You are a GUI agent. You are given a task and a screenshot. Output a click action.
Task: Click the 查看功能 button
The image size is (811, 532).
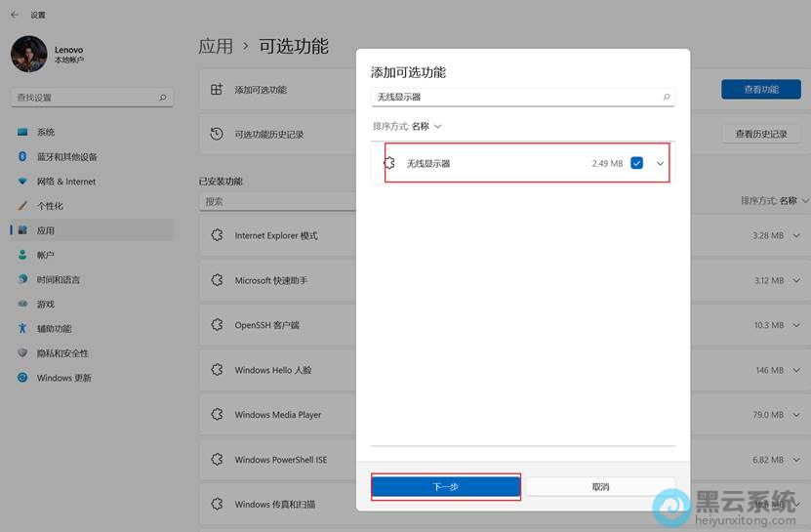coord(761,90)
